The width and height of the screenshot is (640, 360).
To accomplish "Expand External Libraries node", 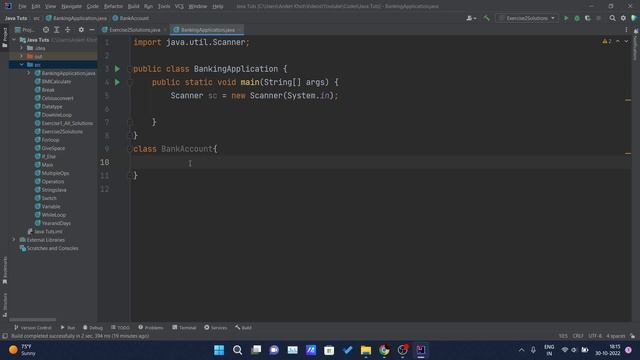I will click(14, 240).
